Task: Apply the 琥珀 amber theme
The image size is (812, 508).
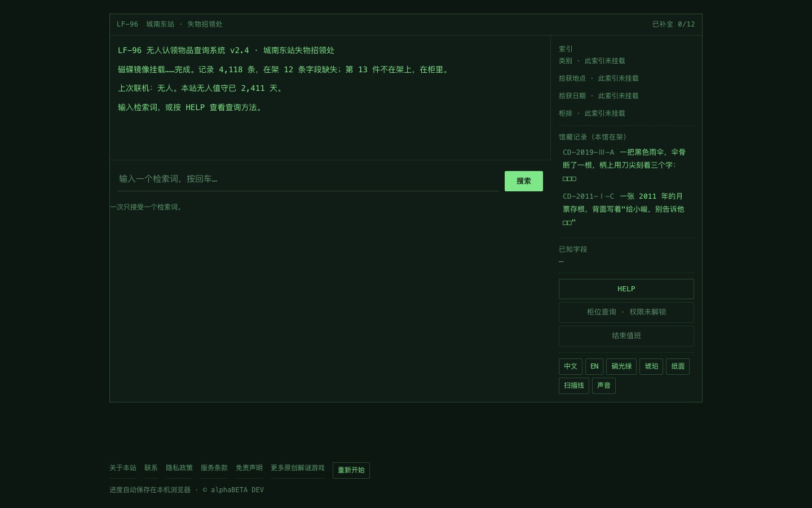Action: click(651, 366)
